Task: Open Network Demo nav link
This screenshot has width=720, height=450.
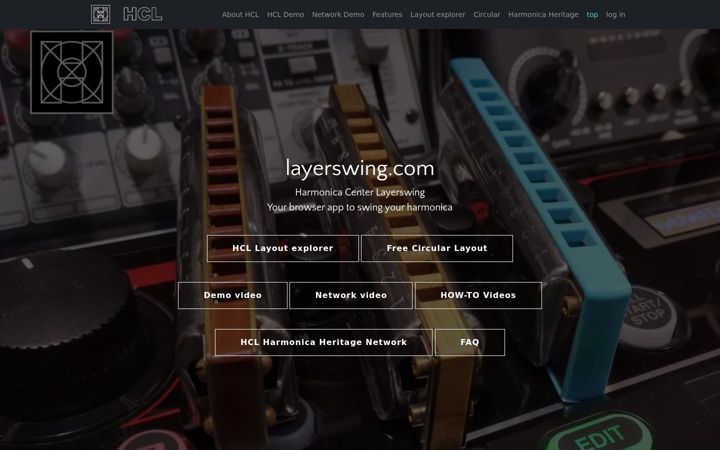Action: click(x=338, y=15)
